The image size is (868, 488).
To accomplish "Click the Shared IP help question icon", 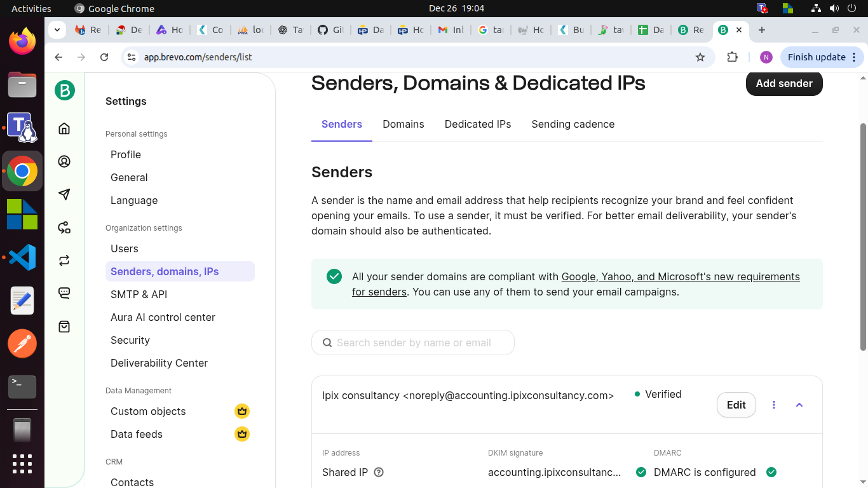I will click(x=379, y=472).
